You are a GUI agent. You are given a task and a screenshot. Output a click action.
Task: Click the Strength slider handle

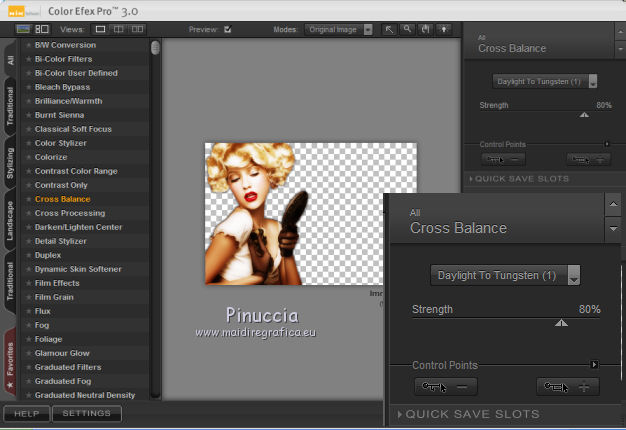pyautogui.click(x=561, y=322)
